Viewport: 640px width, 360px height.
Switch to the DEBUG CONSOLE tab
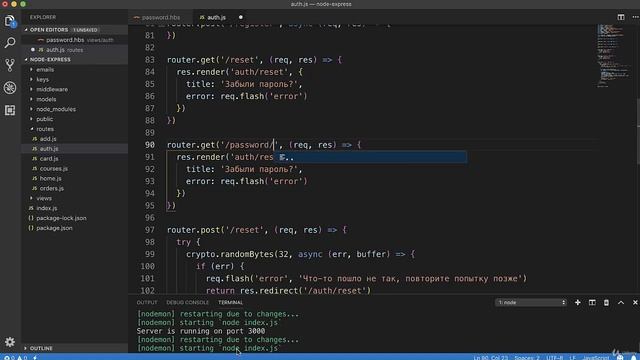pyautogui.click(x=187, y=302)
